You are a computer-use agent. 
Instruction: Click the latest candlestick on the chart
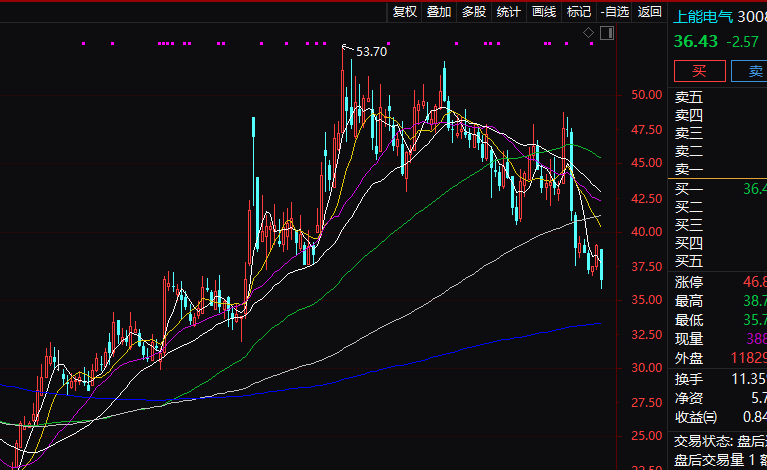[601, 266]
